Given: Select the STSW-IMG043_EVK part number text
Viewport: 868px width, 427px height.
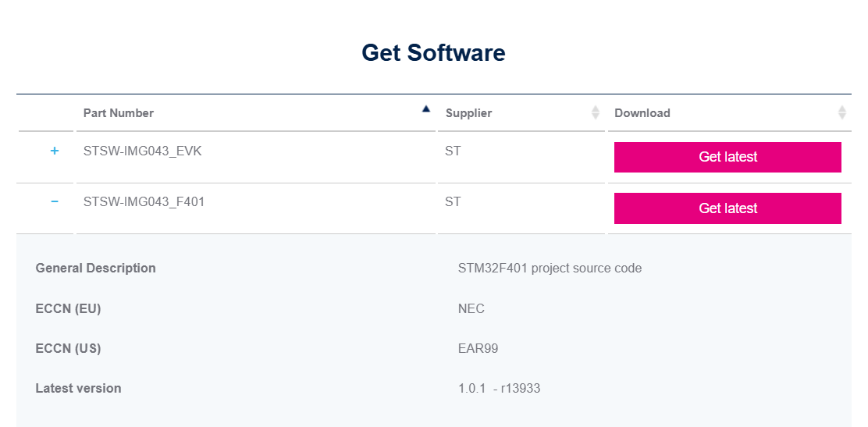Looking at the screenshot, I should [143, 151].
